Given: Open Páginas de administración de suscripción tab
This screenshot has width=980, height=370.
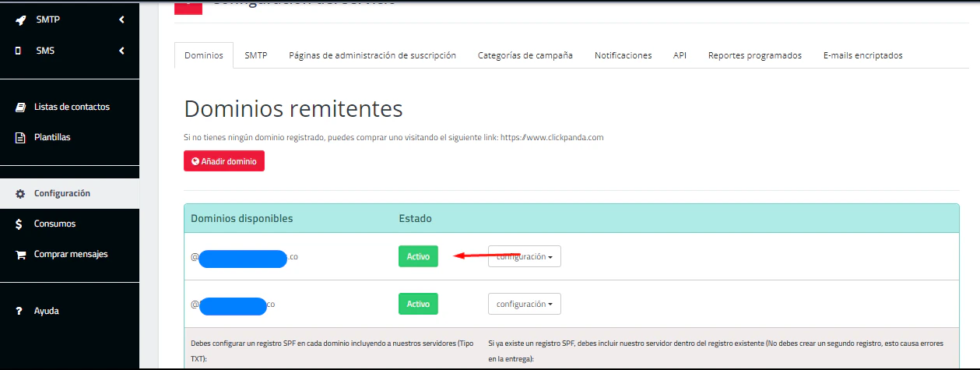Looking at the screenshot, I should [372, 55].
